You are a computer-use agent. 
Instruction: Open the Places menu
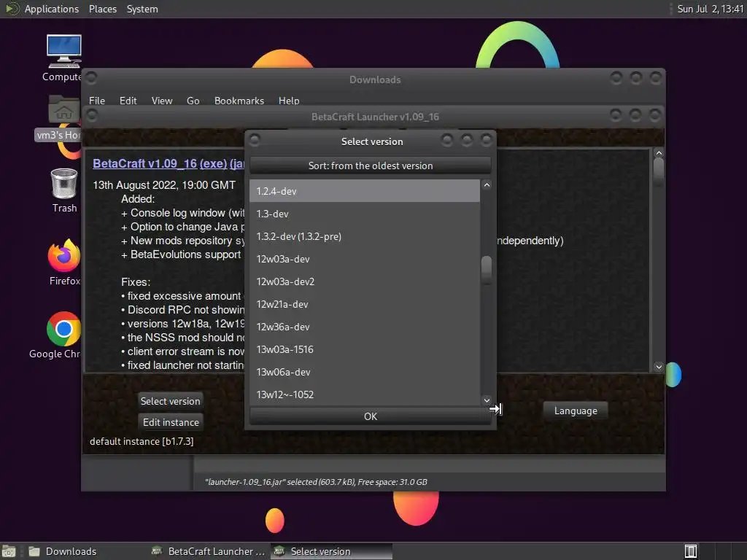click(102, 9)
